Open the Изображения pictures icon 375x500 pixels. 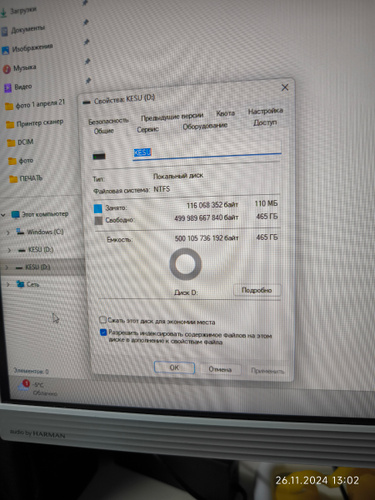coord(6,50)
